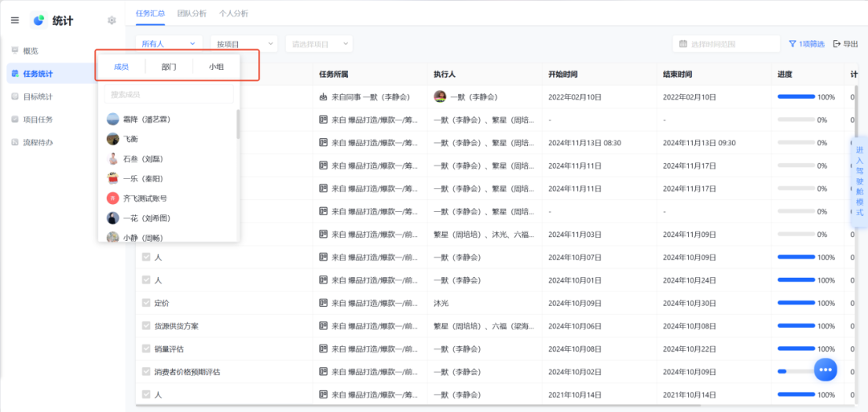868x412 pixels.
Task: Click the export icon beside 导出
Action: pos(837,43)
